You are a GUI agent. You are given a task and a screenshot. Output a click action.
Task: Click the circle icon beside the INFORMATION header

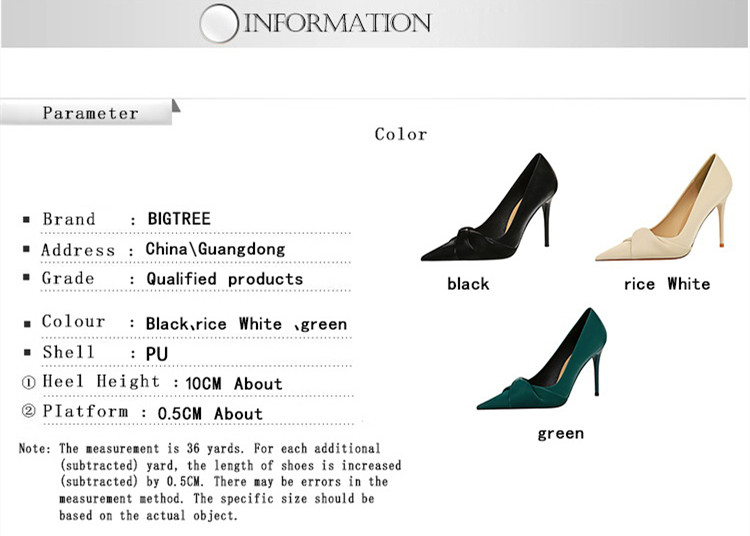[219, 24]
